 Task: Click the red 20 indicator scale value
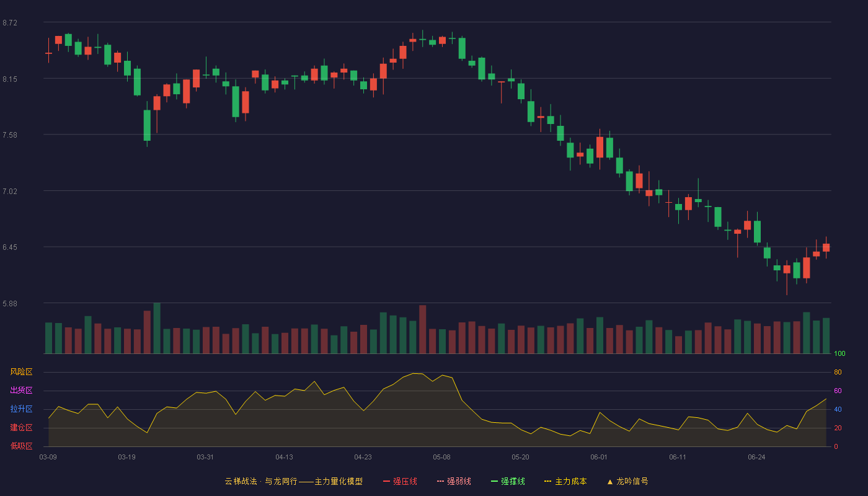838,428
